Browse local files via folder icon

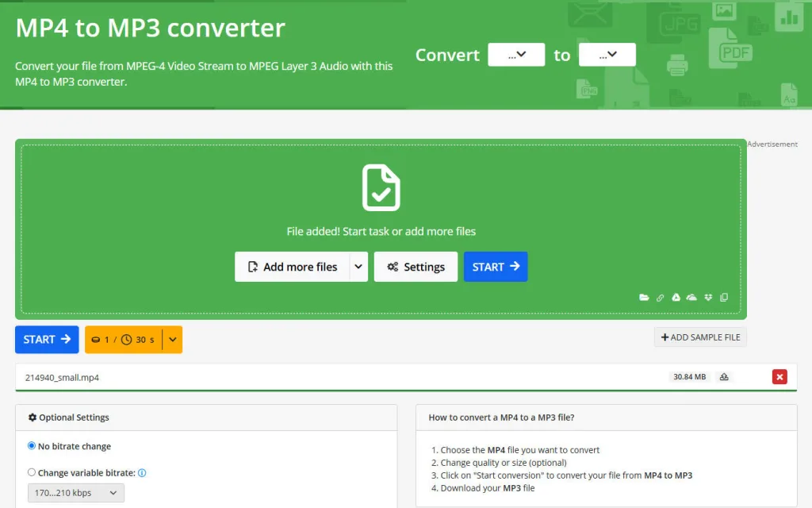click(644, 297)
